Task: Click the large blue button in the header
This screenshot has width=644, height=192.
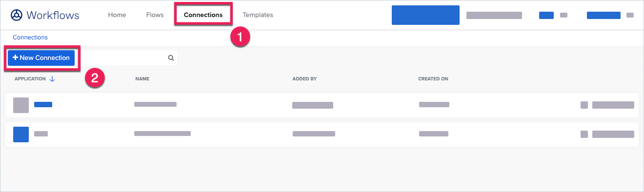Action: tap(425, 15)
